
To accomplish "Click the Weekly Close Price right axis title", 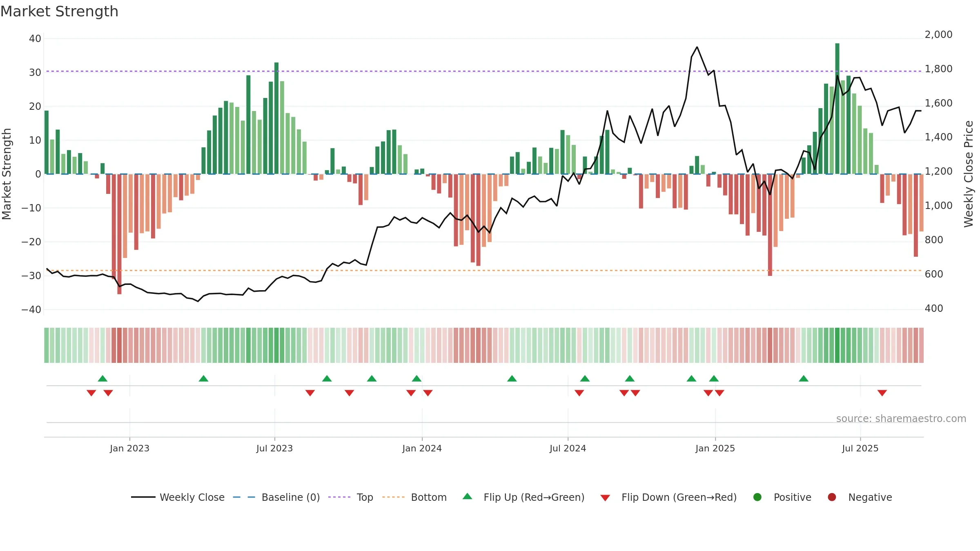I will (969, 174).
